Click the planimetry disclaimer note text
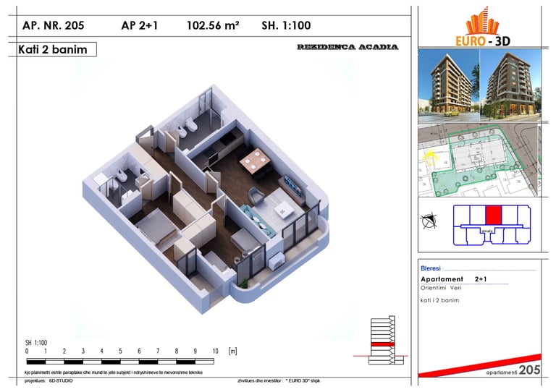556x392 pixels. pyautogui.click(x=114, y=372)
